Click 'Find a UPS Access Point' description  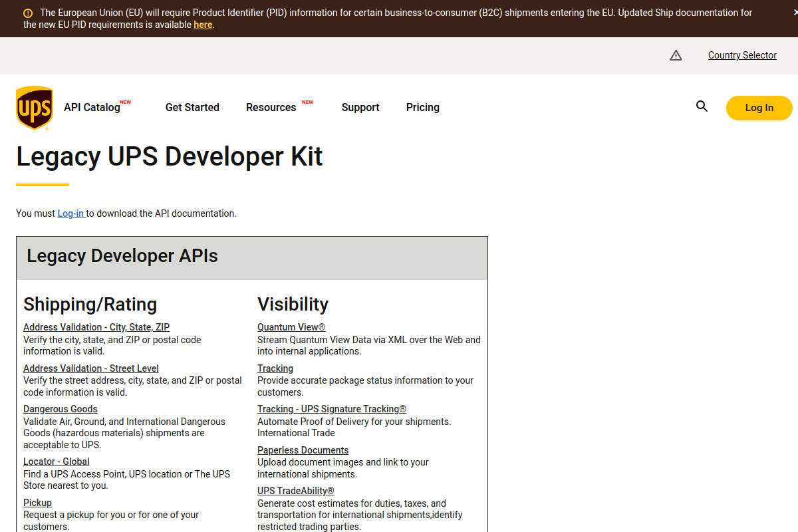[x=127, y=479]
